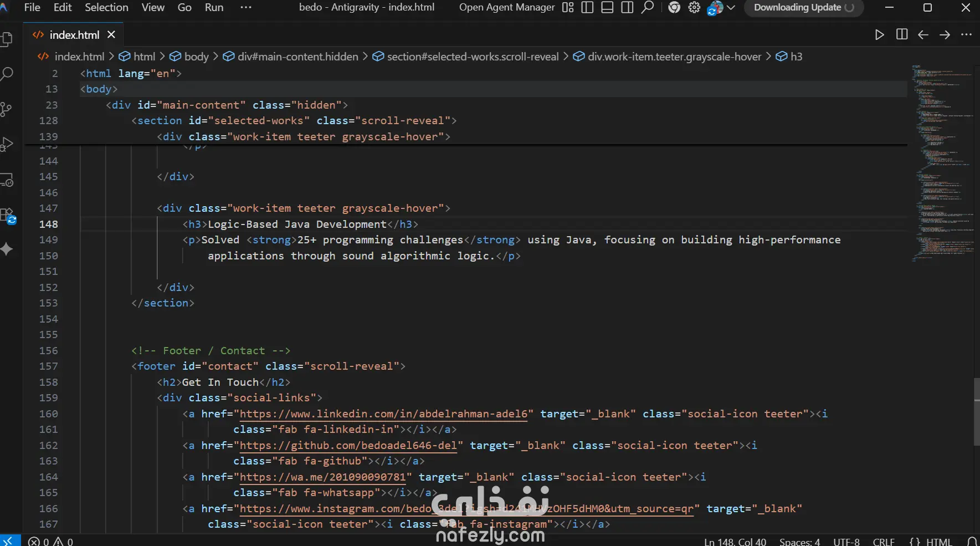The image size is (980, 546).
Task: Open the editor's more actions ellipsis
Action: [x=967, y=35]
